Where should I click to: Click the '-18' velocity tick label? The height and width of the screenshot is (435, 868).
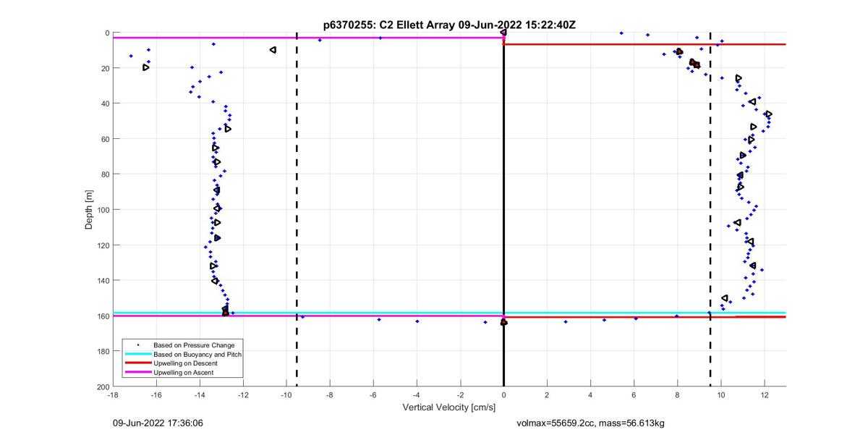point(113,395)
